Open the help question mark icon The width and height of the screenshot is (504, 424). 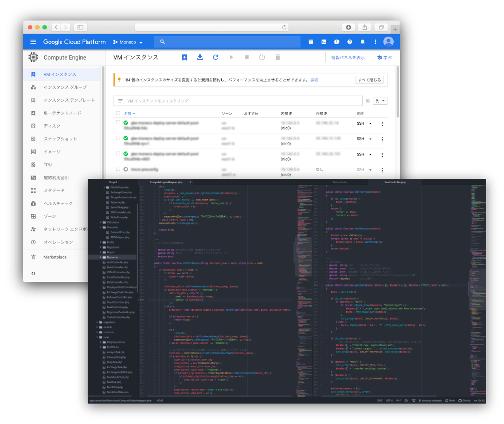pos(350,42)
